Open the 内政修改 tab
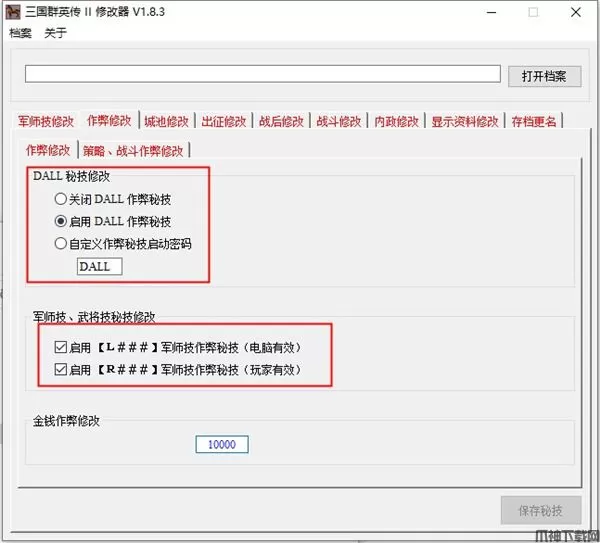Viewport: 600px width, 543px height. point(397,121)
